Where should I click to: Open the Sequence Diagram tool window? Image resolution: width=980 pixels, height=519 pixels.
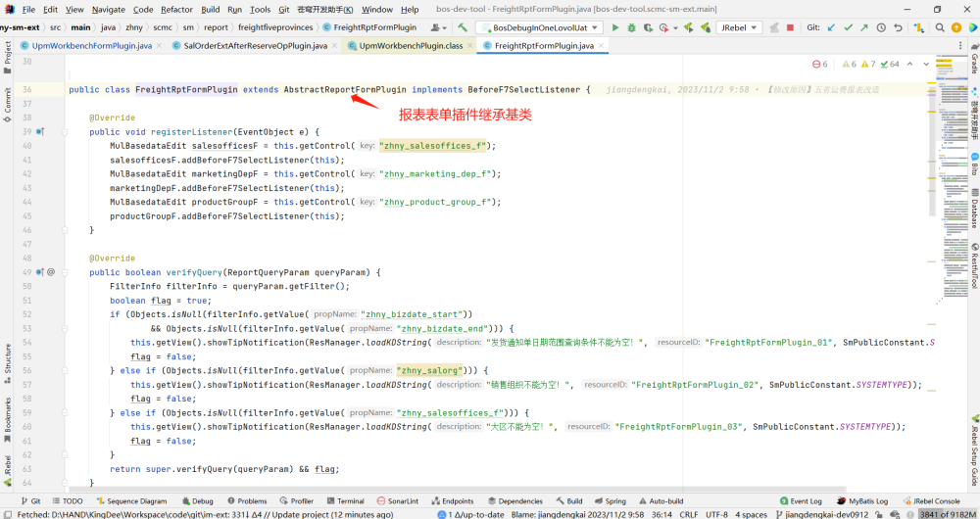pos(132,501)
